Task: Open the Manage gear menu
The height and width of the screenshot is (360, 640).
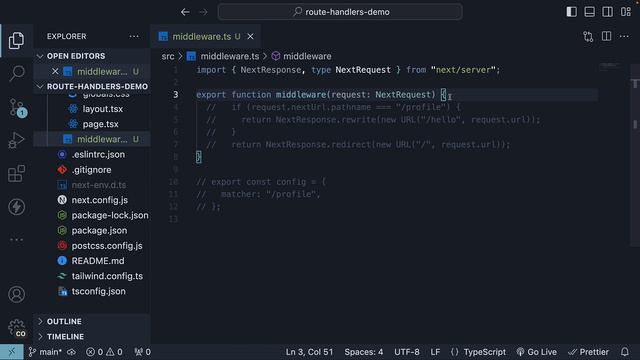Action: [16, 328]
